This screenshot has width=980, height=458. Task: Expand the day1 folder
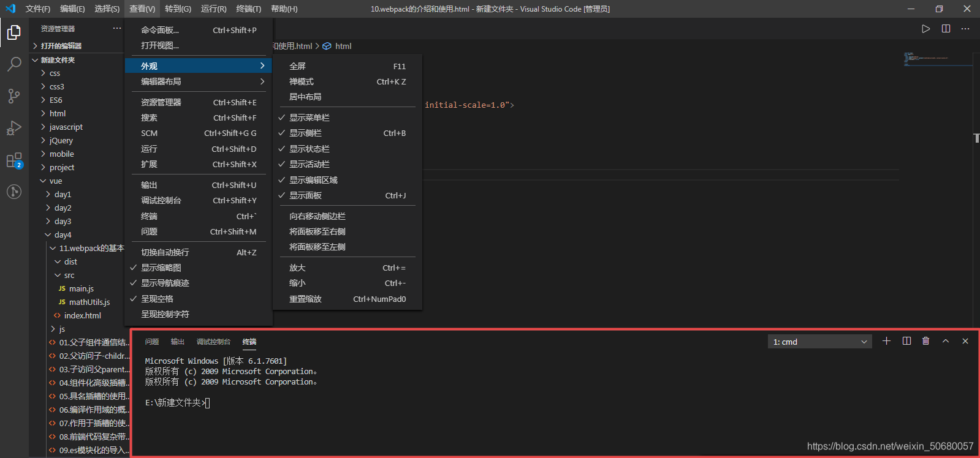(63, 194)
